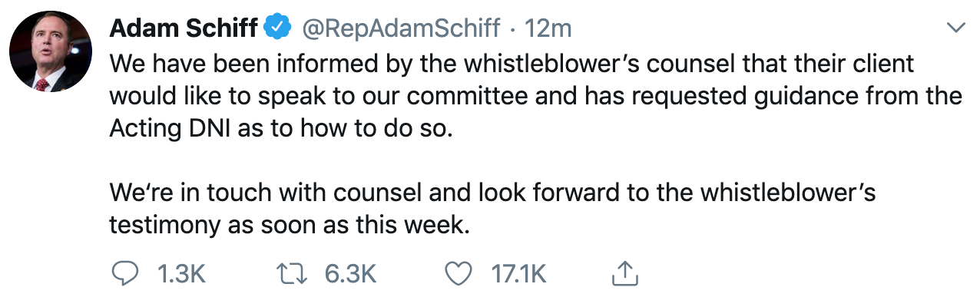This screenshot has height=307, width=980.
Task: Open the 12m timestamp permalink
Action: coord(548,28)
